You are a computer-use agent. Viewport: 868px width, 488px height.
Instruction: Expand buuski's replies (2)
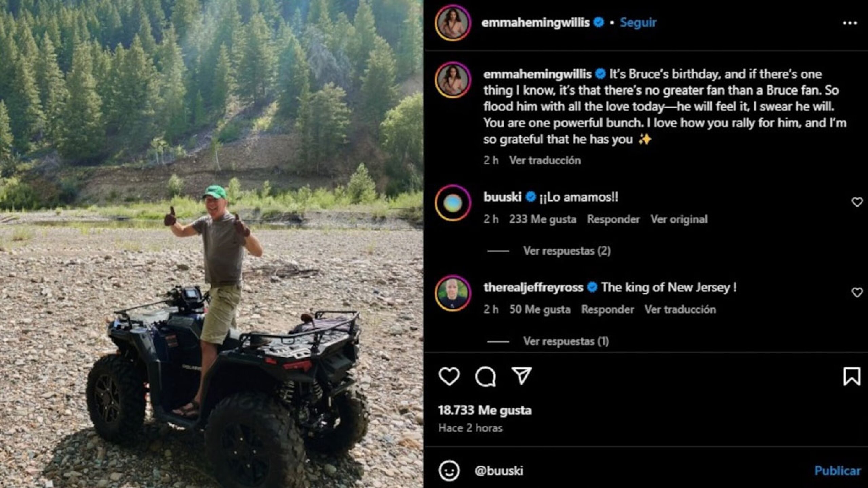[567, 251]
